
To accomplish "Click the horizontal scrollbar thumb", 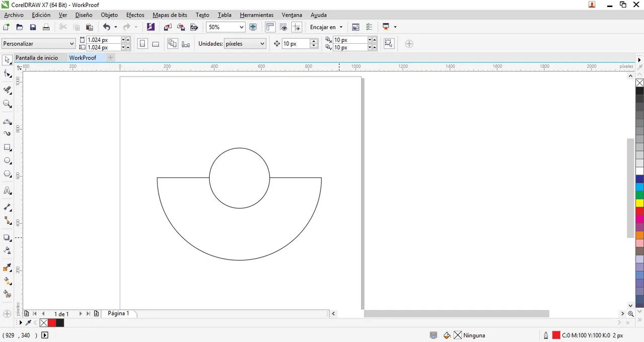I will pos(456,313).
